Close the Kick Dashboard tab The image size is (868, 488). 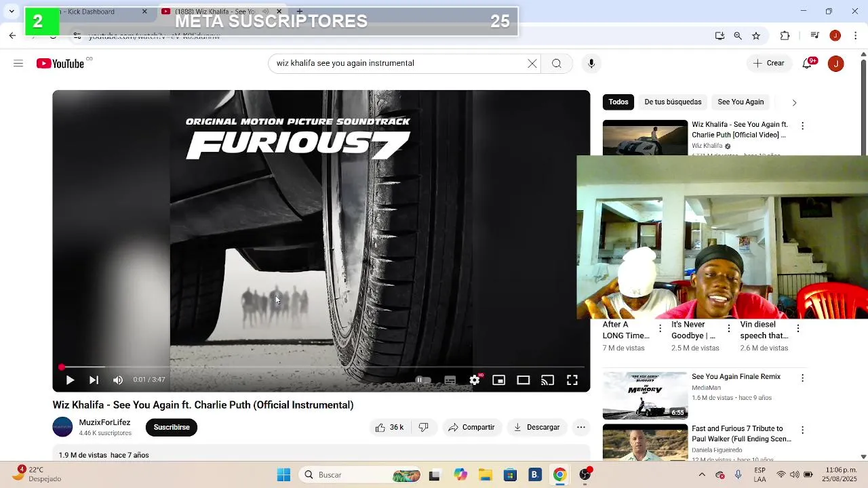click(144, 12)
